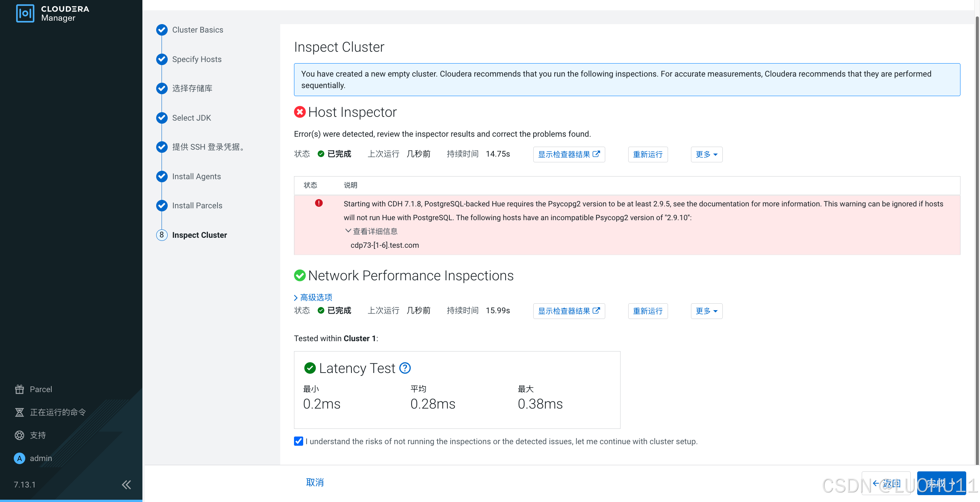980x502 pixels.
Task: Toggle the understand risks checkbox
Action: [x=299, y=441]
